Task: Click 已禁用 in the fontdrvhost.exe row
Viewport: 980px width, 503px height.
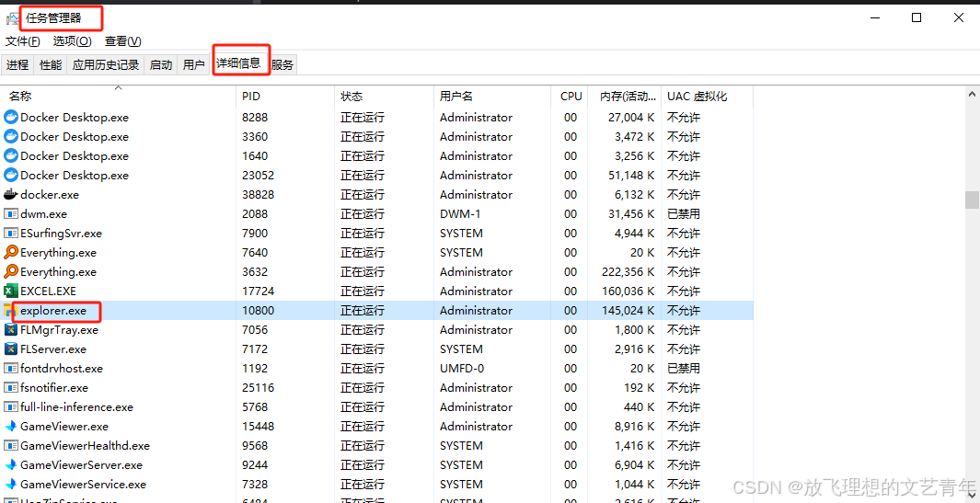Action: point(683,368)
